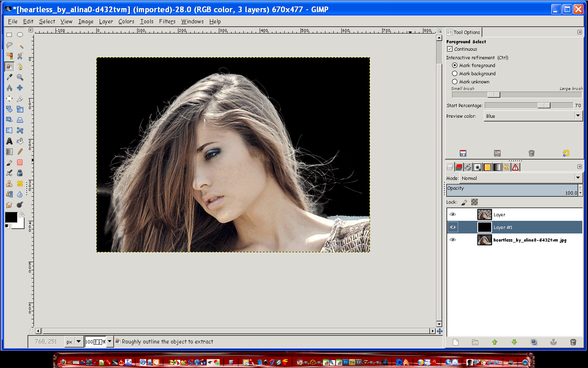Create a new layer via bottom button

(456, 342)
